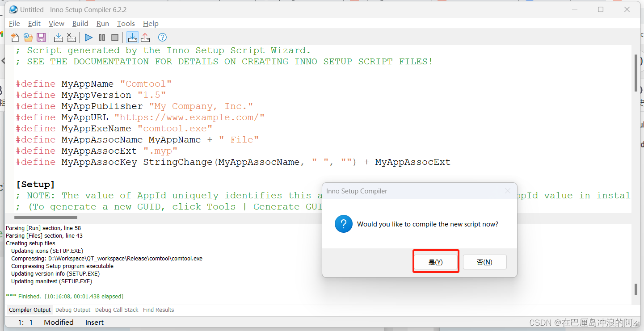The image size is (644, 331).
Task: Terminate the running setup
Action: pyautogui.click(x=115, y=37)
